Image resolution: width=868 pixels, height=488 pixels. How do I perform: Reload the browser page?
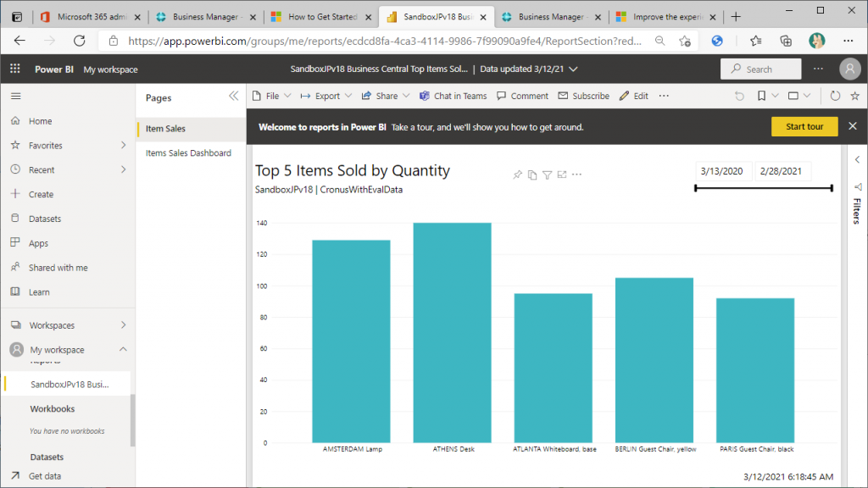point(80,41)
